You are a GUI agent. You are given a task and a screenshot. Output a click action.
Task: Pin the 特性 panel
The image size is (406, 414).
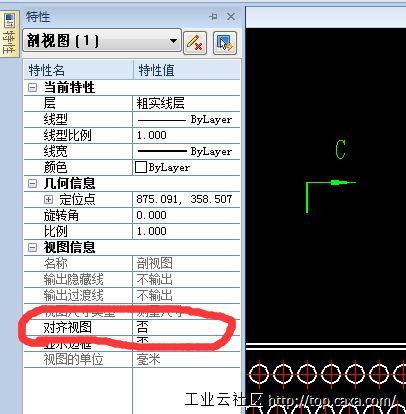[x=213, y=16]
